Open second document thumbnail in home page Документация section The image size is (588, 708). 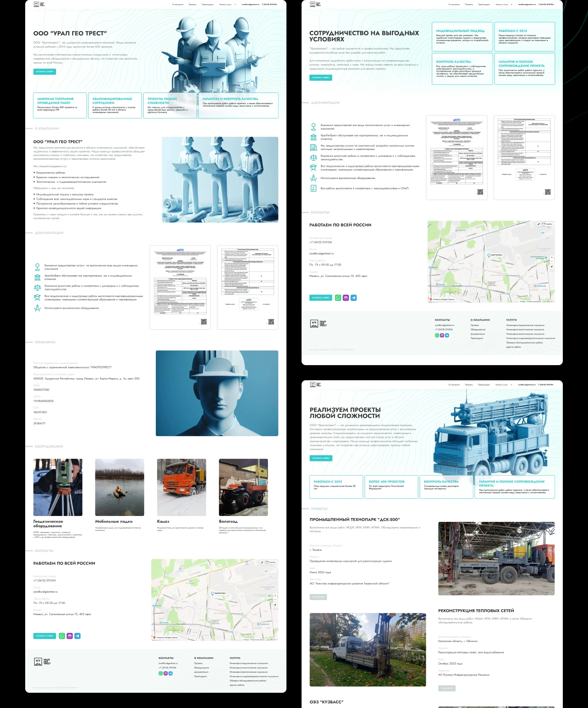[x=248, y=287]
